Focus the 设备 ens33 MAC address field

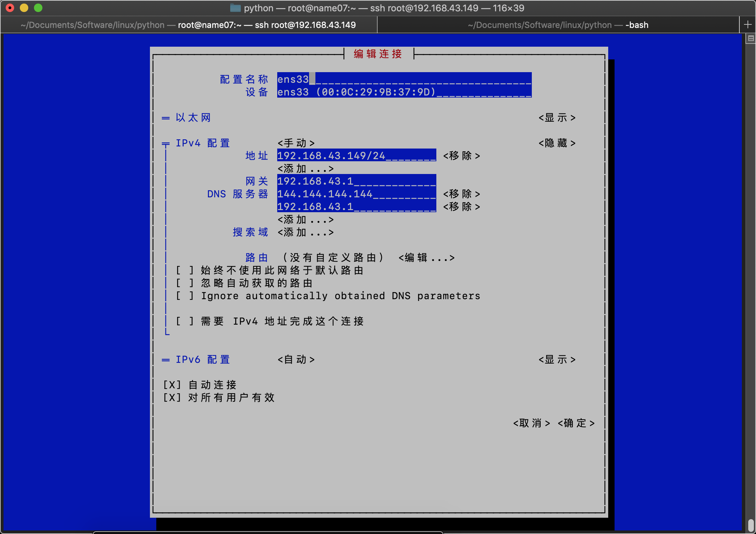point(404,92)
